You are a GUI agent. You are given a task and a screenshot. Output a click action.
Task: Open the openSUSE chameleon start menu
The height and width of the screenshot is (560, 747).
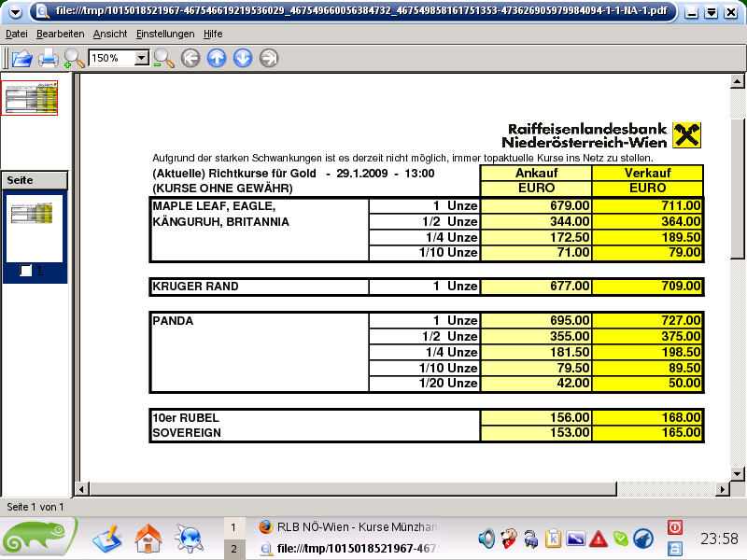tap(39, 539)
